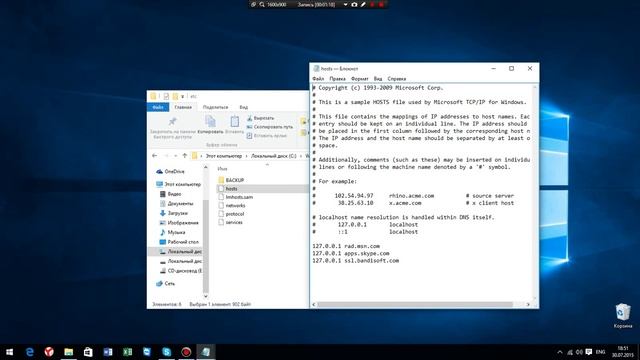Select Рабочий стол in the navigation pane
The image size is (640, 360).
click(x=183, y=242)
